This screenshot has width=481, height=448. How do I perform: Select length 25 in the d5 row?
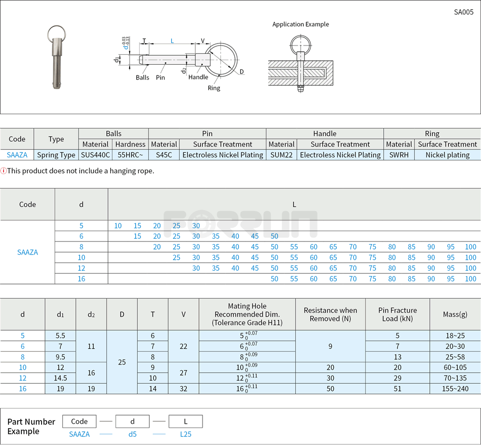(176, 225)
